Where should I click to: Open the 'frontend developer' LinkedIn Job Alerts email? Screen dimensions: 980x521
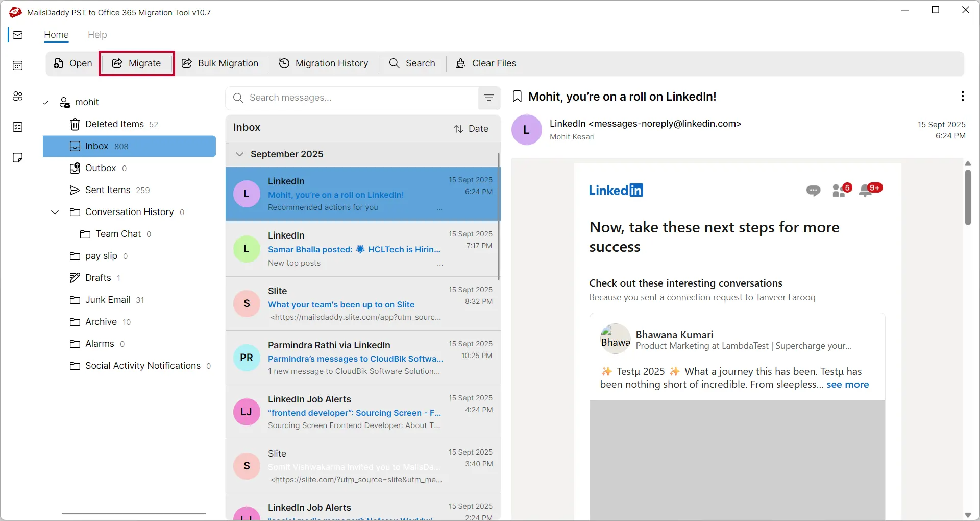[x=362, y=412]
